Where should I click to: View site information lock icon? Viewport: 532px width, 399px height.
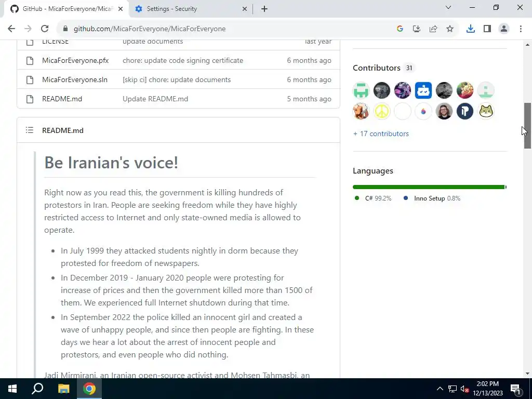tap(65, 29)
